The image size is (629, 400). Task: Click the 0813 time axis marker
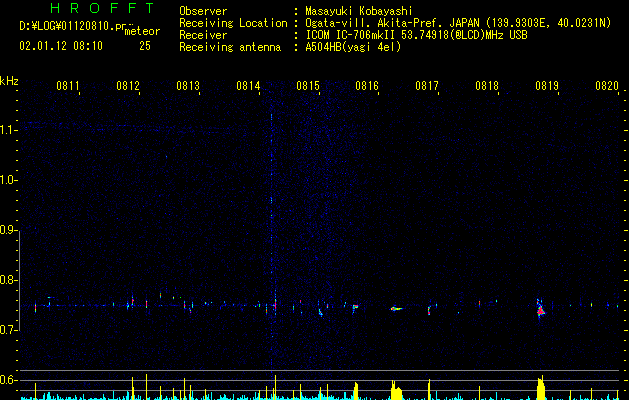click(188, 86)
